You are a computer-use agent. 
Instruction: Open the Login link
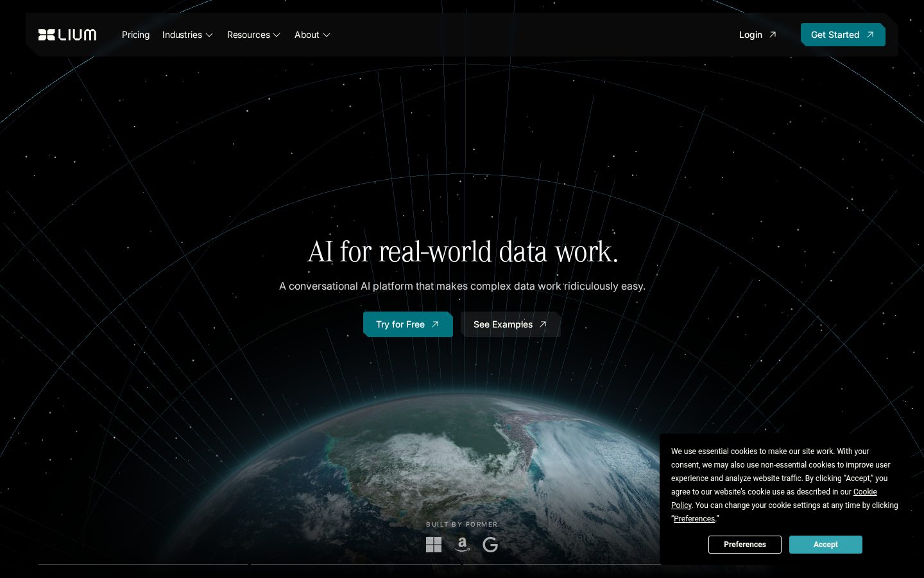[758, 35]
